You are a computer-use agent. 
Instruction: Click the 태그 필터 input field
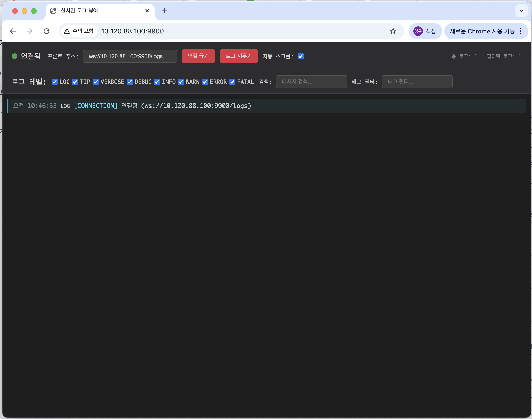(x=417, y=82)
